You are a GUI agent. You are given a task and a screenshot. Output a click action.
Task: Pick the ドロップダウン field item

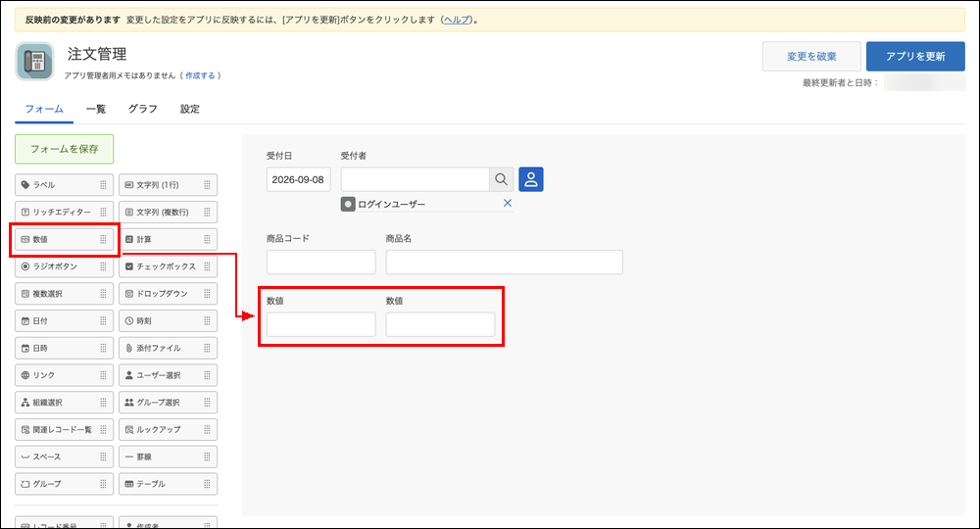[x=169, y=294]
